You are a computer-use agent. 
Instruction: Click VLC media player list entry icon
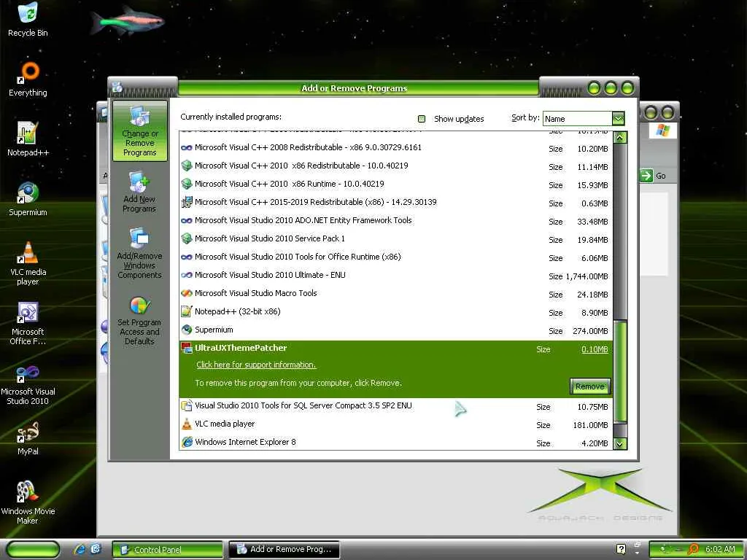pyautogui.click(x=186, y=424)
